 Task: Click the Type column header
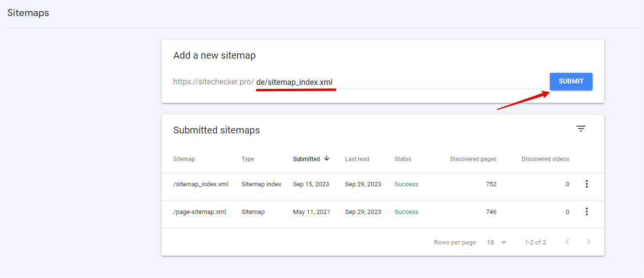[248, 159]
